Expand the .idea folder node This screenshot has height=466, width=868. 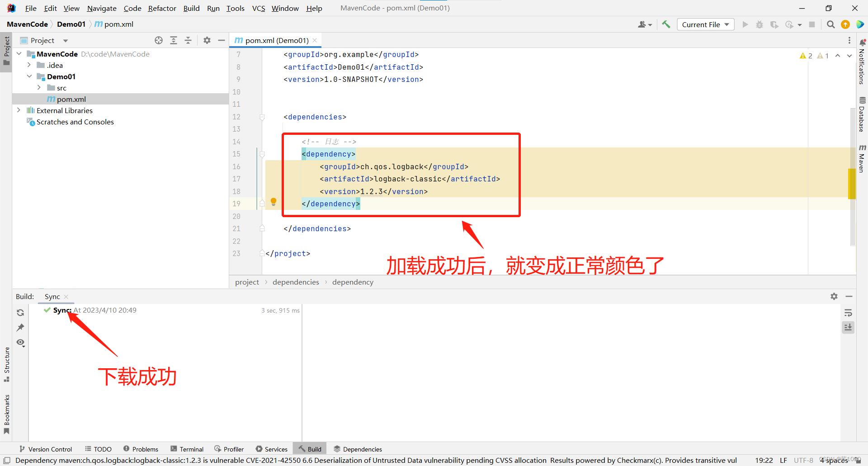click(x=29, y=65)
